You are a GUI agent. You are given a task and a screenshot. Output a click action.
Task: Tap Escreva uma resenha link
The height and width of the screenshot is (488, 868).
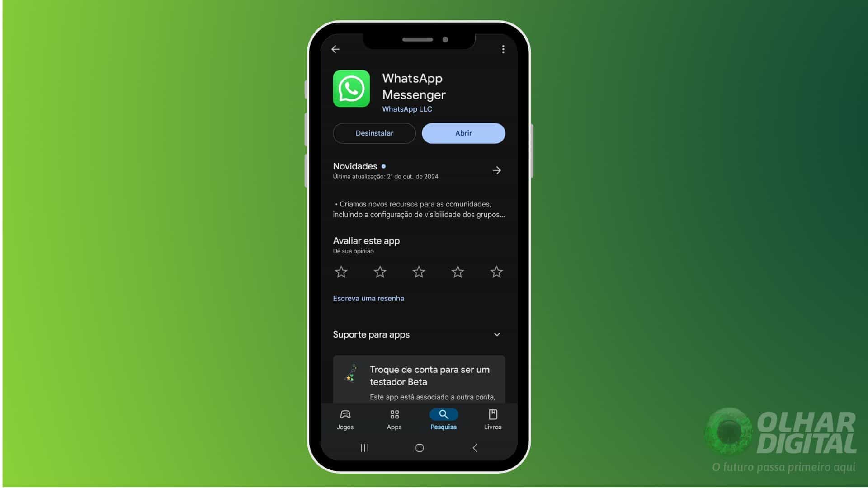coord(368,298)
